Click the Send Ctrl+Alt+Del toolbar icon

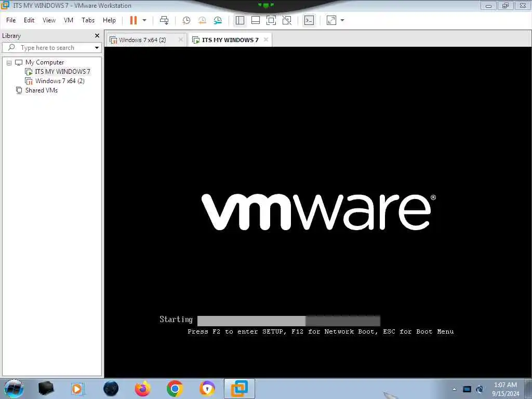(164, 20)
